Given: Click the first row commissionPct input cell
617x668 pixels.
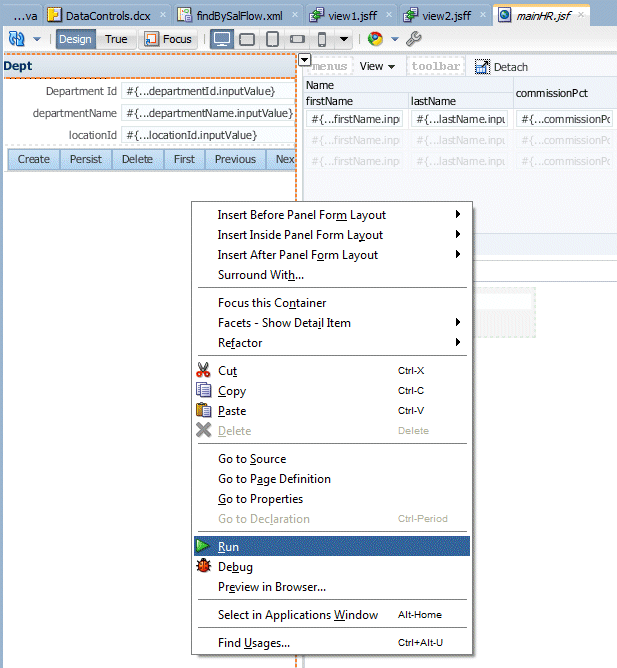Looking at the screenshot, I should click(565, 119).
